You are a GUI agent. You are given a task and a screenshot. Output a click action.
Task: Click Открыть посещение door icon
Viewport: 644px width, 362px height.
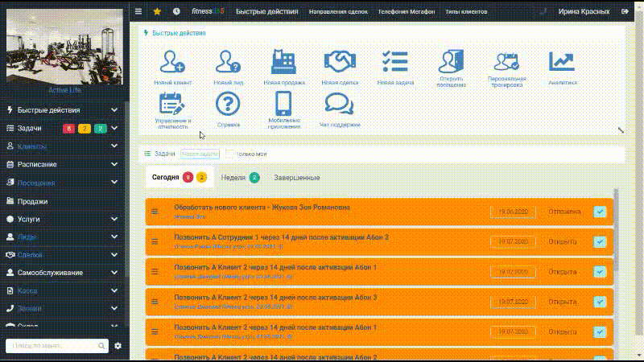(x=451, y=61)
